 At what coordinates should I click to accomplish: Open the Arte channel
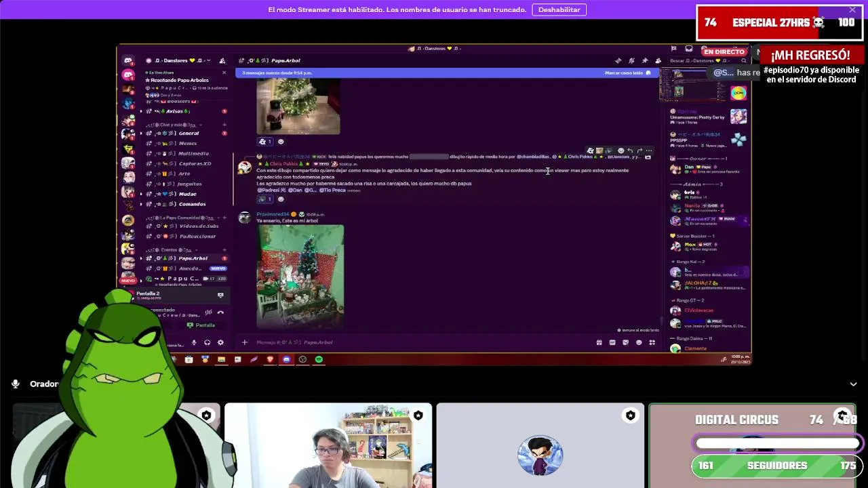[184, 174]
